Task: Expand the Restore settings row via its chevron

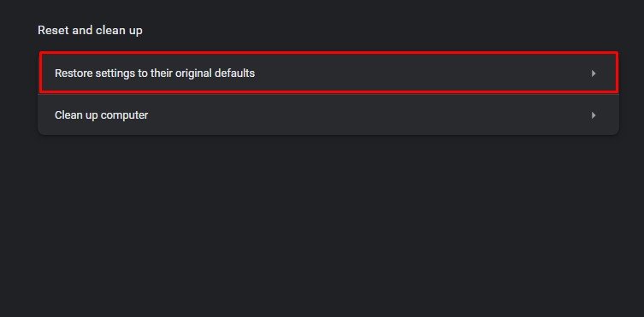Action: [x=594, y=73]
